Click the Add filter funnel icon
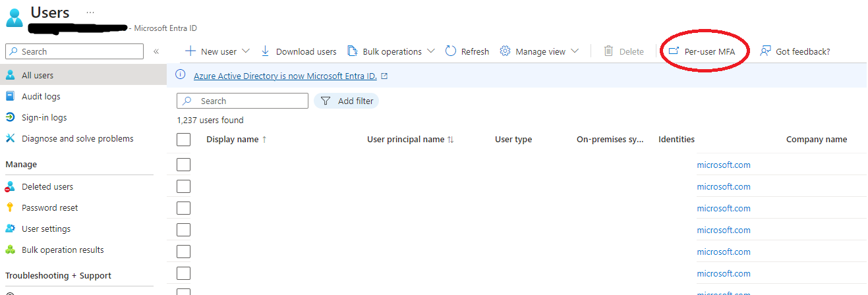The width and height of the screenshot is (868, 295). coord(325,101)
